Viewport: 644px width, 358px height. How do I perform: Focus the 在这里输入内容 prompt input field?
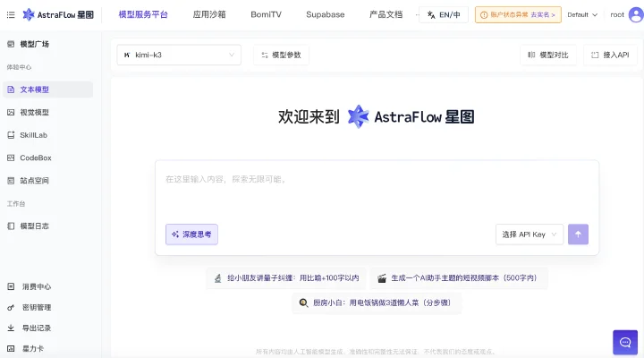377,190
